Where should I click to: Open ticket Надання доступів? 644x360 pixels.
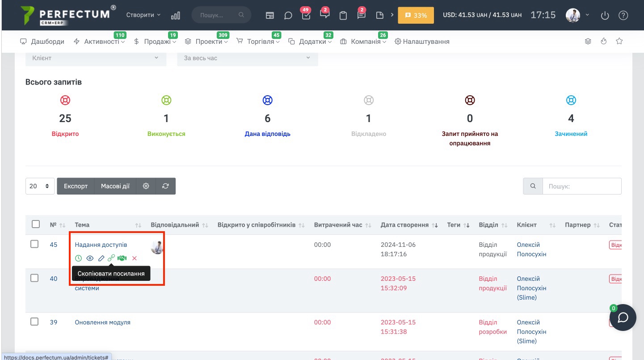tap(101, 245)
